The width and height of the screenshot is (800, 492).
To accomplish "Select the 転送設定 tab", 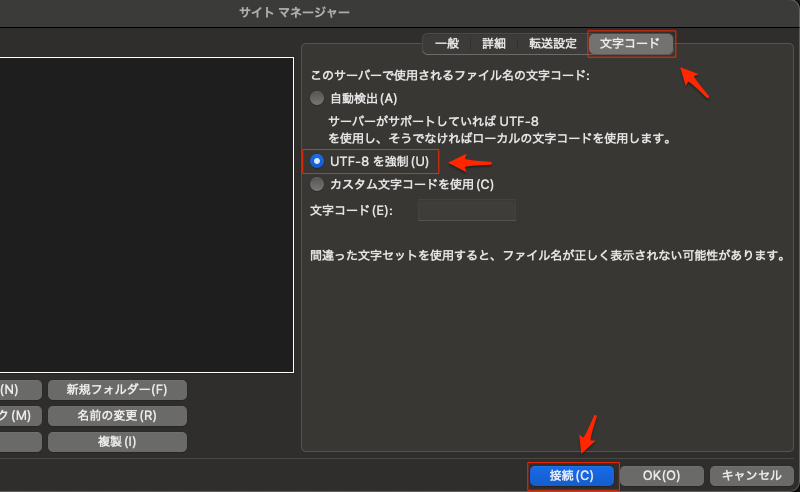I will click(552, 44).
